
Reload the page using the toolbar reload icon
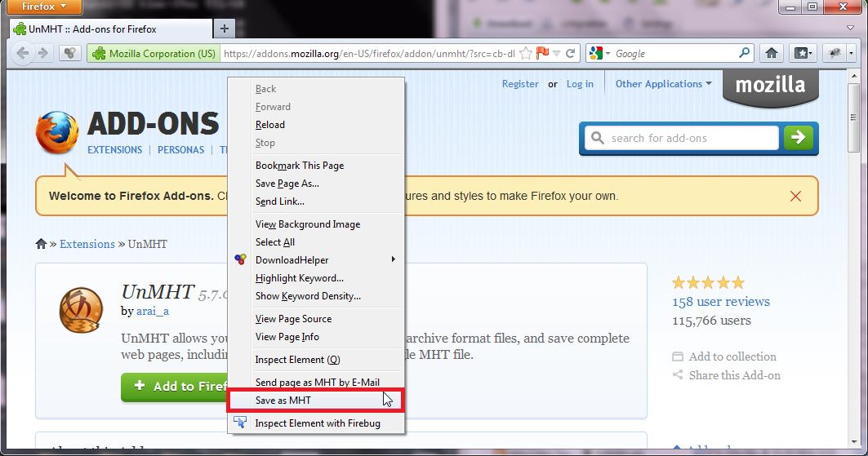coord(570,54)
